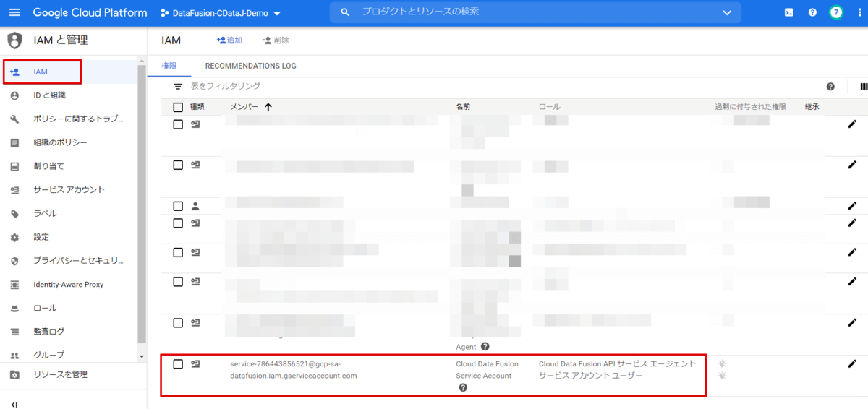
Task: Edit the second member row with pencil
Action: coord(852,165)
